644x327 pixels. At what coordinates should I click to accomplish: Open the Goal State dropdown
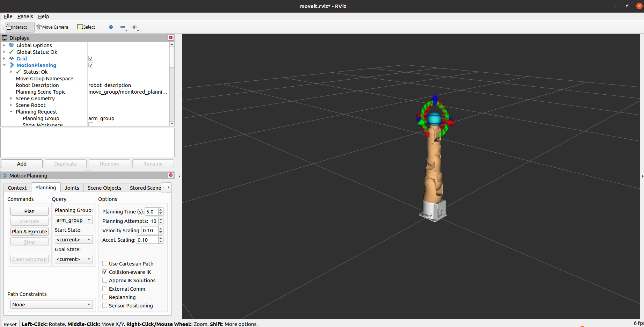pyautogui.click(x=74, y=259)
